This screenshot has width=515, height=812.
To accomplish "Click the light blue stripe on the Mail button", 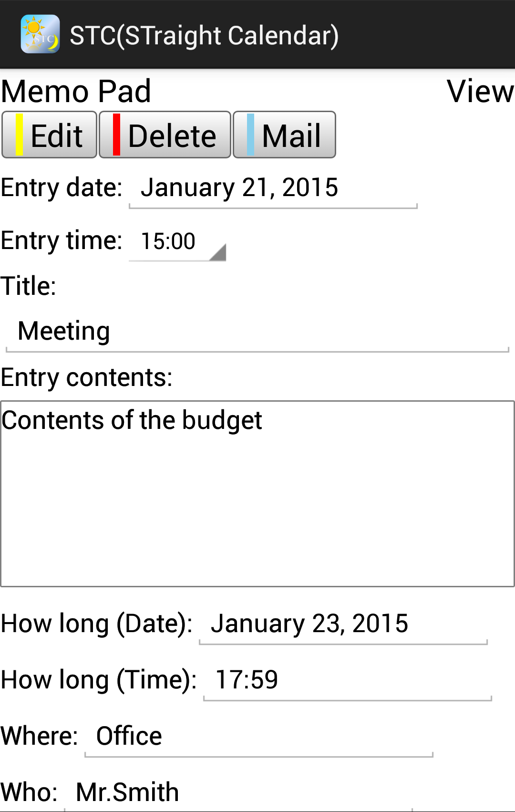I will [x=250, y=135].
